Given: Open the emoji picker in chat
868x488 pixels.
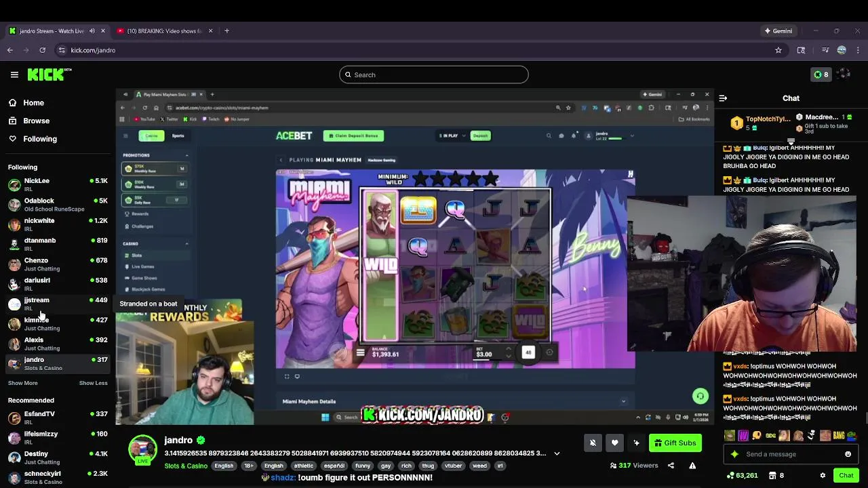Looking at the screenshot, I should pyautogui.click(x=848, y=454).
